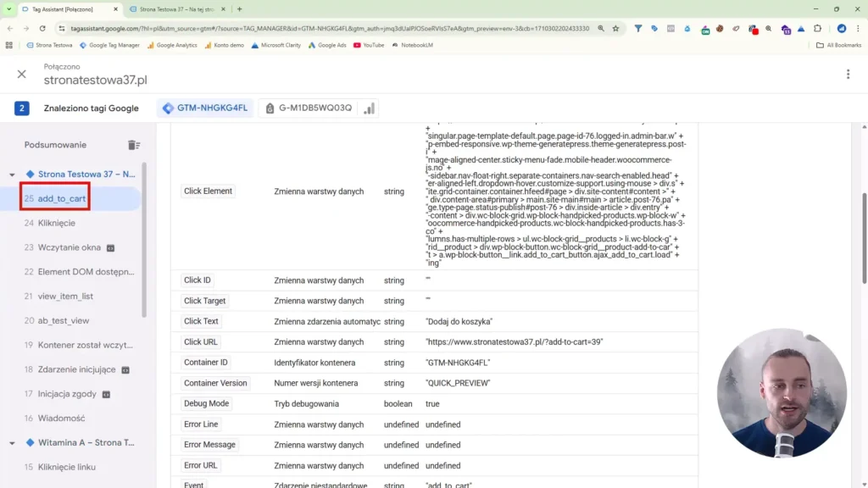Click the "Dodaj do koszyka" value
This screenshot has height=488, width=868.
pos(459,321)
